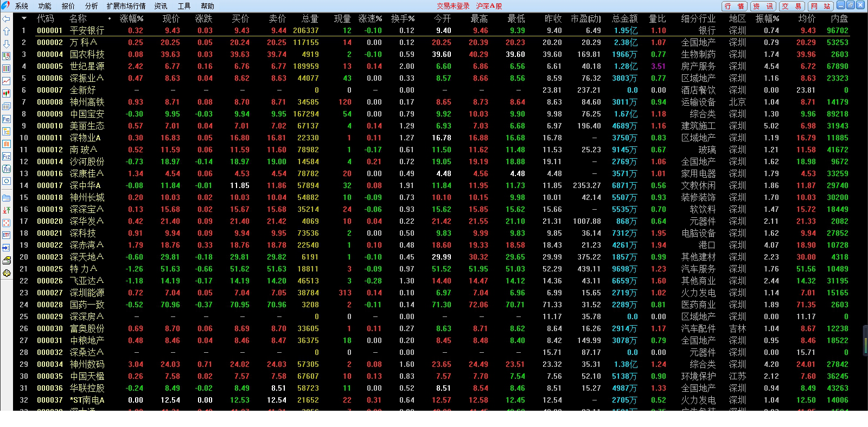Screen dimensions: 868x427
Task: Sort by the 内盘 column header
Action: tap(839, 18)
